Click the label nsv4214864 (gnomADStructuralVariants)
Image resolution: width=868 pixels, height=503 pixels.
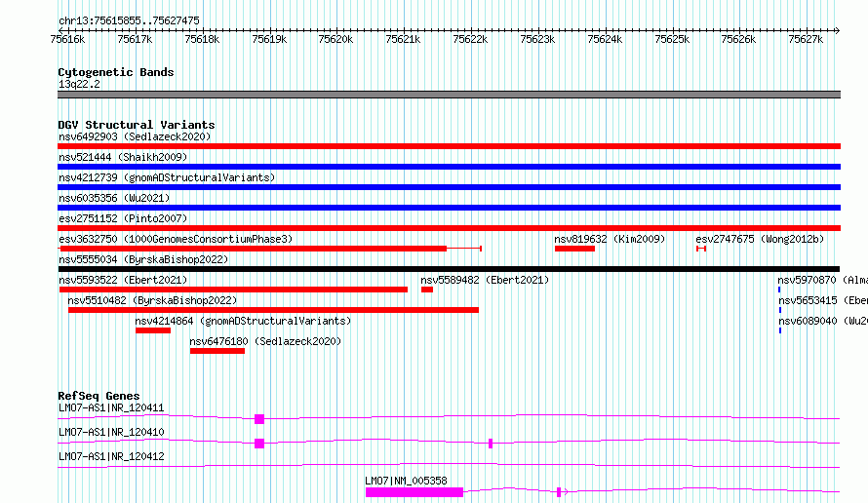pyautogui.click(x=243, y=321)
